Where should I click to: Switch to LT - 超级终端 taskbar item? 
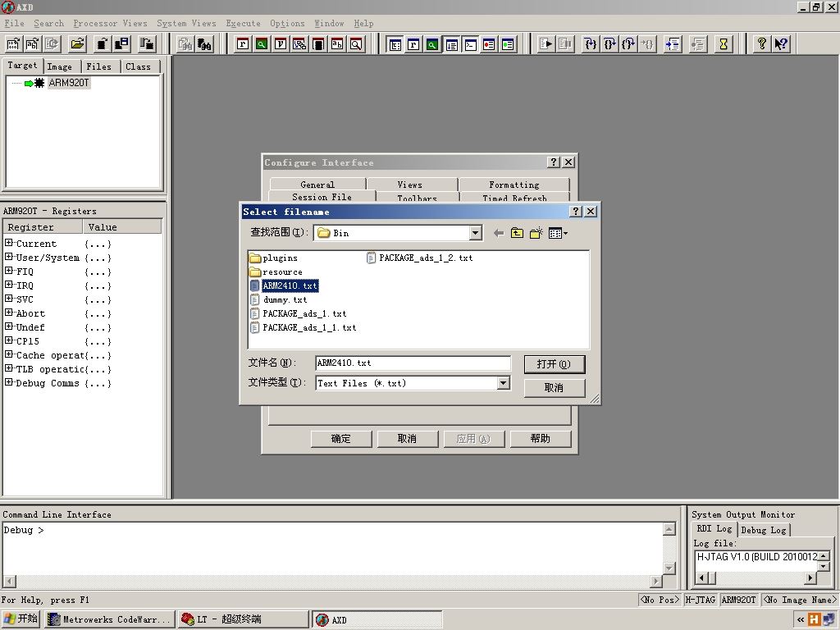(x=243, y=619)
